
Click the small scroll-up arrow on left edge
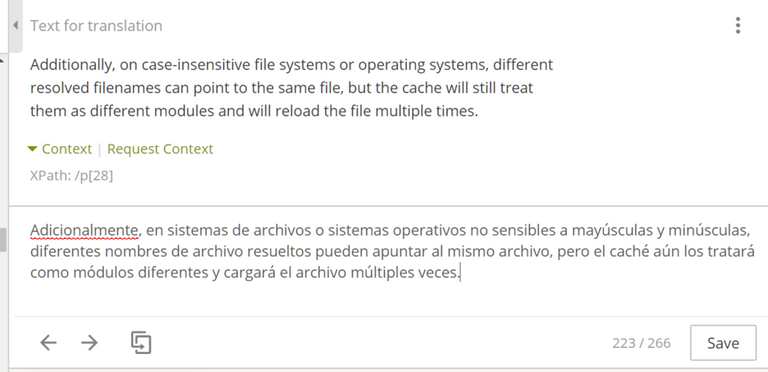[x=2, y=61]
